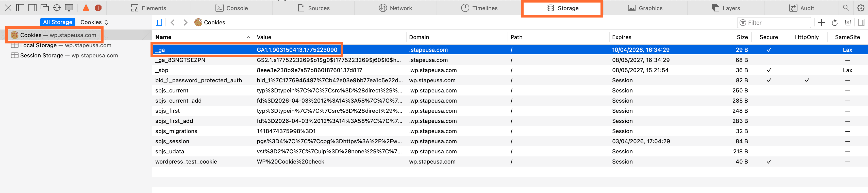The height and width of the screenshot is (193, 868).
Task: Sort cookies by the Name column
Action: click(x=202, y=37)
